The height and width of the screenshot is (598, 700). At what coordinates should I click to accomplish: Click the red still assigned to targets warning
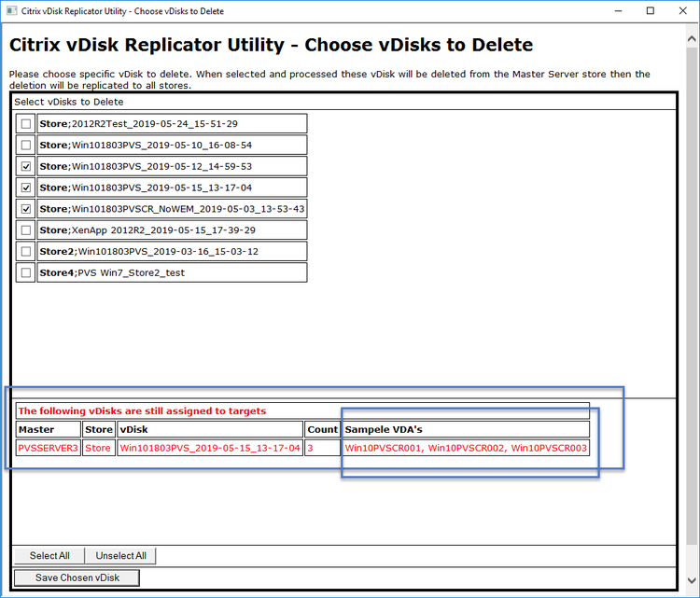142,411
